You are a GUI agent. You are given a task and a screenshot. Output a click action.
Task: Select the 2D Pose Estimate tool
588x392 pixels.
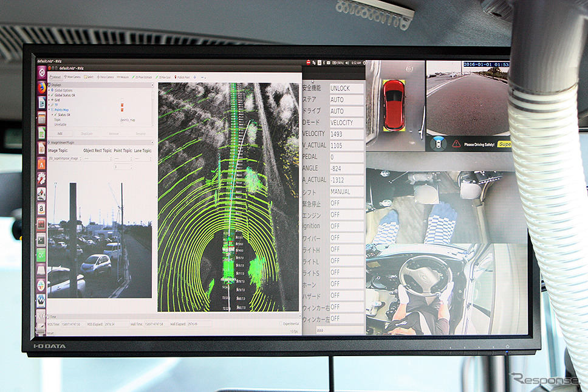pyautogui.click(x=142, y=77)
